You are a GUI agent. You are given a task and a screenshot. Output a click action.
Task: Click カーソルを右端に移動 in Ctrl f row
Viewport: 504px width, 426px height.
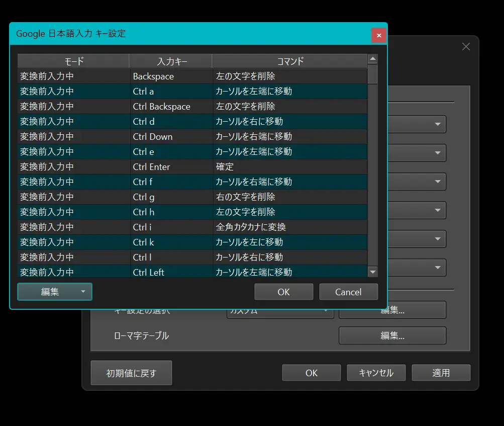click(290, 182)
